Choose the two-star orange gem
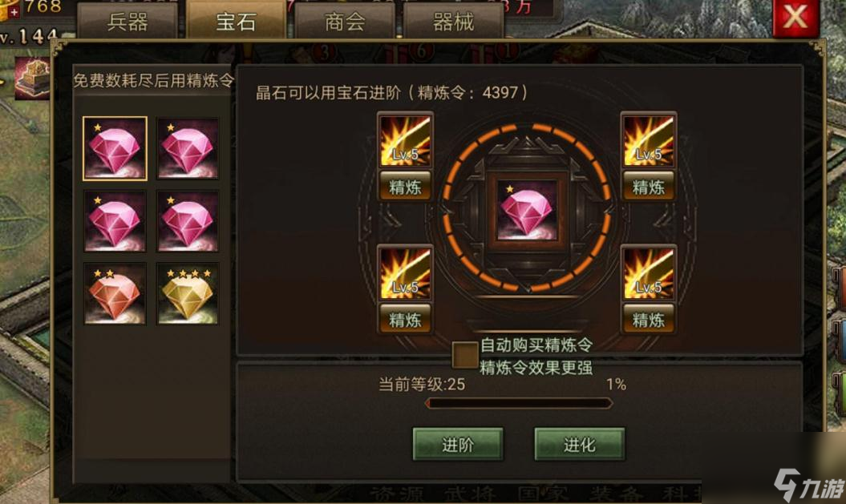 pyautogui.click(x=115, y=294)
